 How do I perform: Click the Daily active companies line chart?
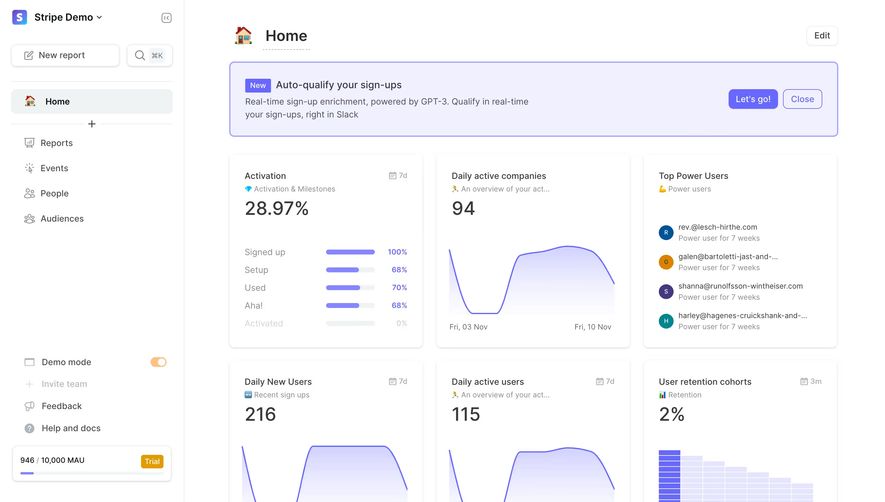pos(532,280)
